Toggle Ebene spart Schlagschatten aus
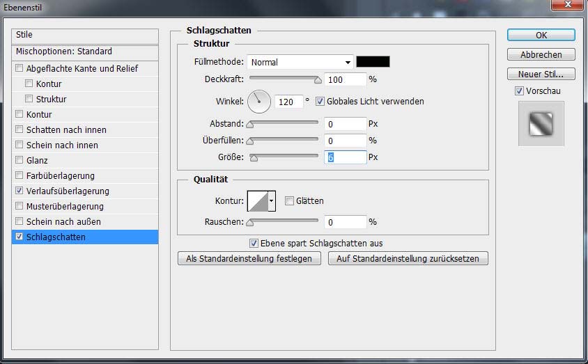The width and height of the screenshot is (588, 364). [x=254, y=244]
